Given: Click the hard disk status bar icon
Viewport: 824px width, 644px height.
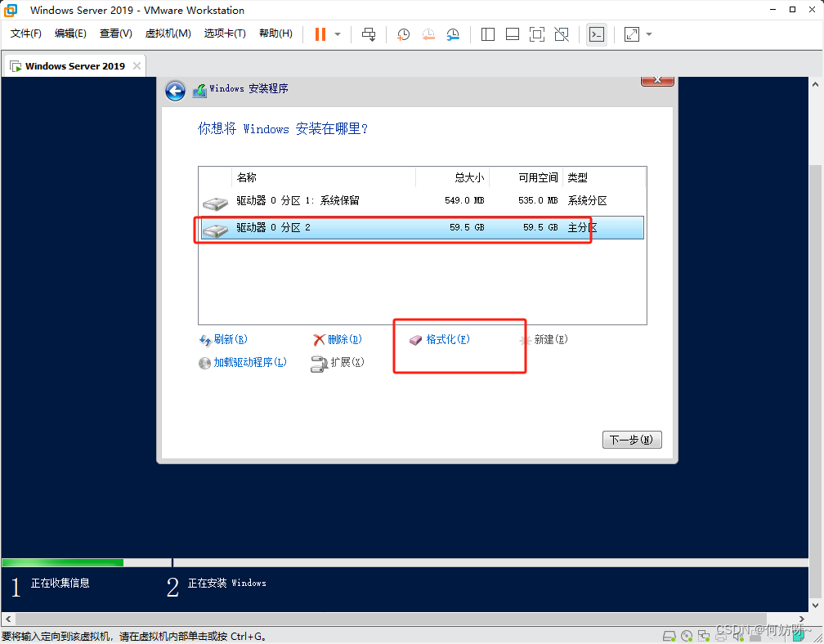Looking at the screenshot, I should 669,636.
